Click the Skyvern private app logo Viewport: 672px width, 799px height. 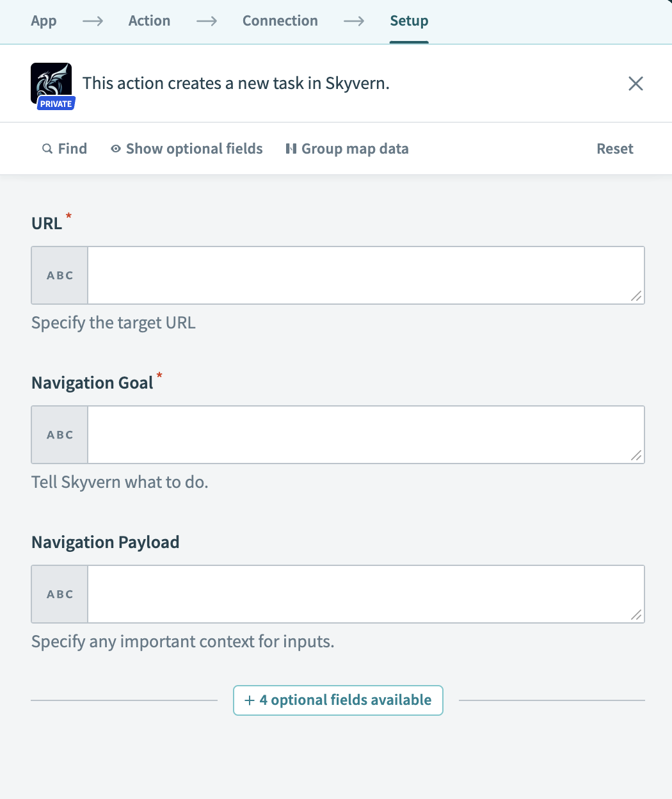[51, 84]
